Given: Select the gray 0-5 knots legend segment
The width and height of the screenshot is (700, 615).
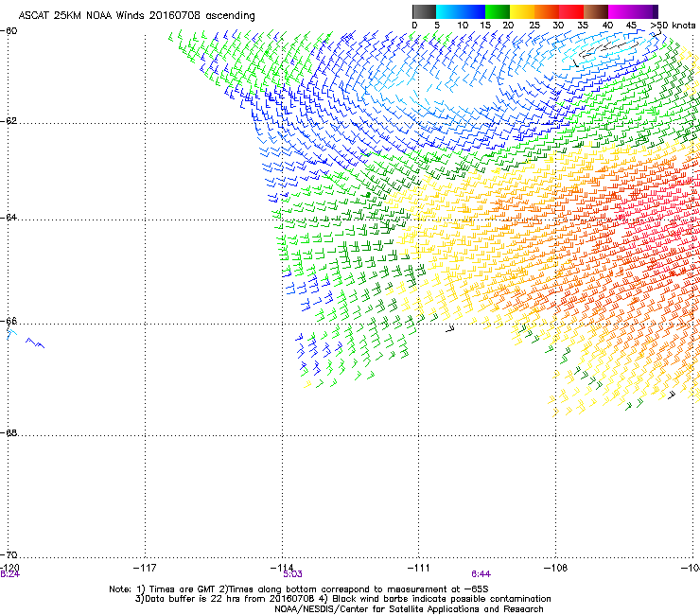Looking at the screenshot, I should (424, 11).
